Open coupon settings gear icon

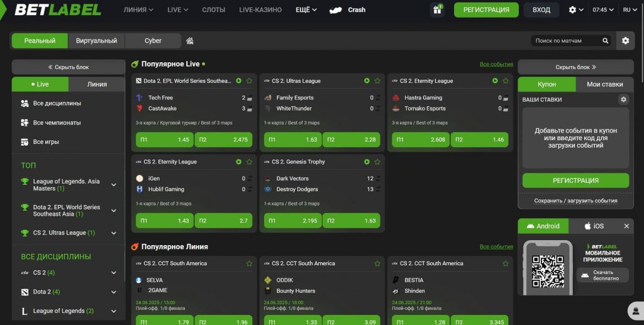623,99
